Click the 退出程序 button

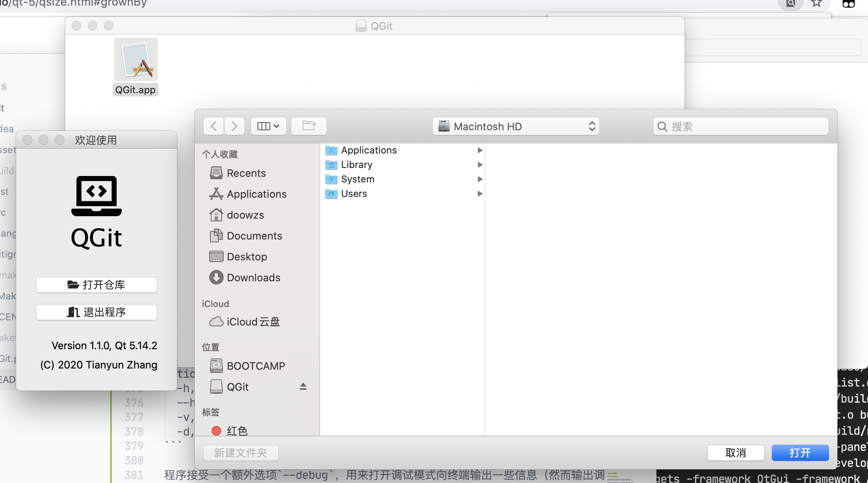[x=97, y=312]
